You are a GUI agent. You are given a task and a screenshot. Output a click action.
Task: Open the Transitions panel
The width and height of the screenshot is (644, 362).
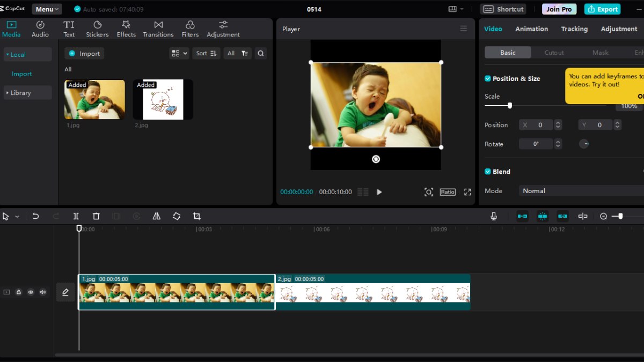[158, 29]
